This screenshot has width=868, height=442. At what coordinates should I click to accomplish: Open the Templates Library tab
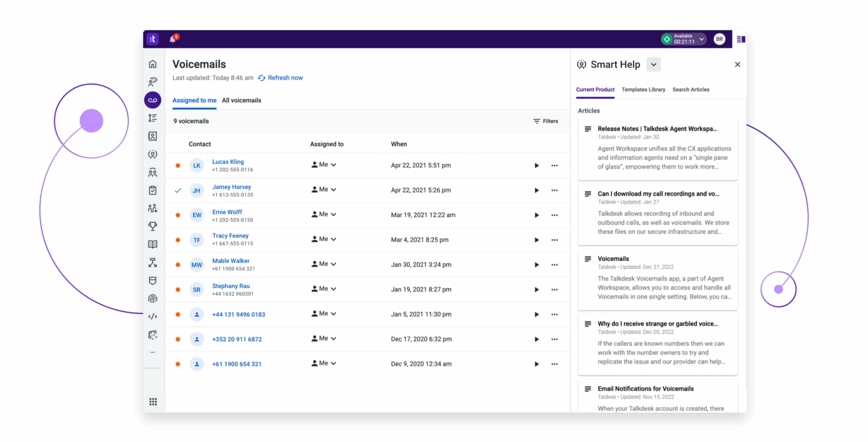pyautogui.click(x=643, y=90)
